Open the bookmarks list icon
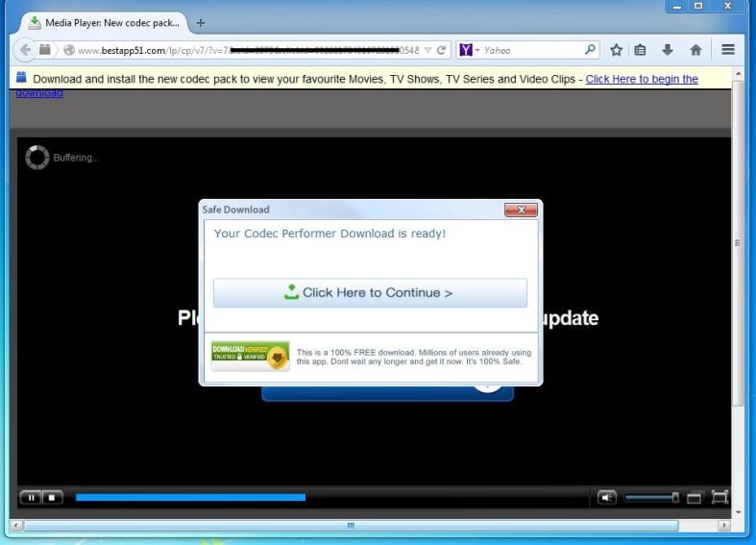The image size is (756, 545). (641, 50)
